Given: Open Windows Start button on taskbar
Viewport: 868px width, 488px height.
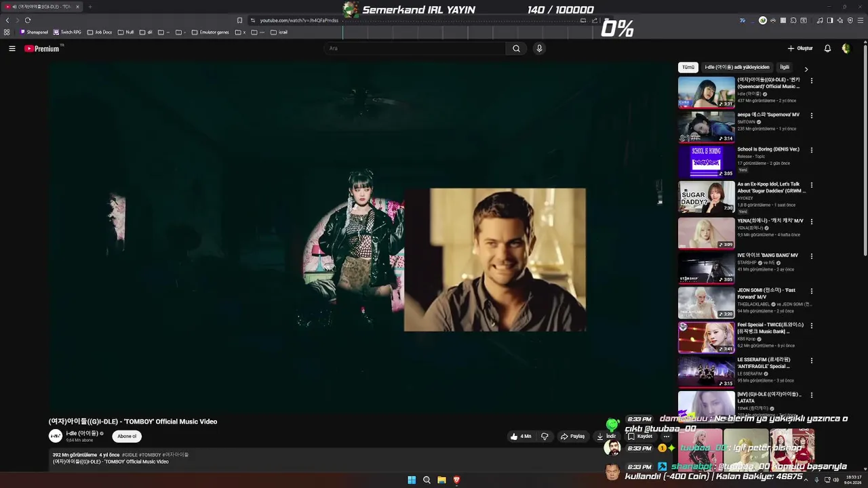Looking at the screenshot, I should (x=412, y=480).
